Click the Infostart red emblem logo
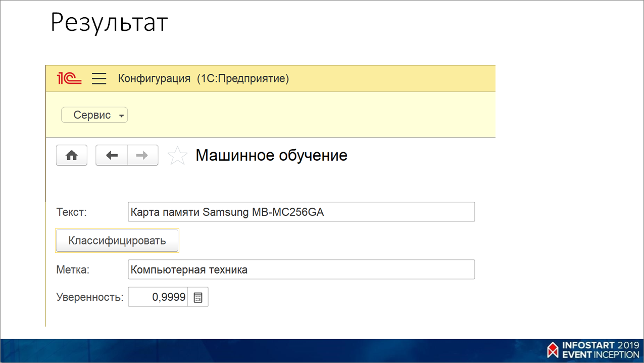 click(553, 349)
